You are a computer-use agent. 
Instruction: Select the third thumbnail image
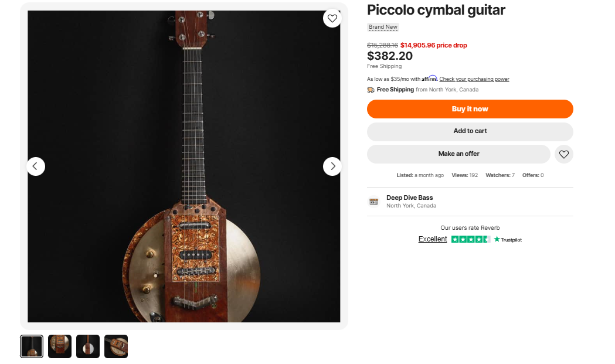[88, 346]
